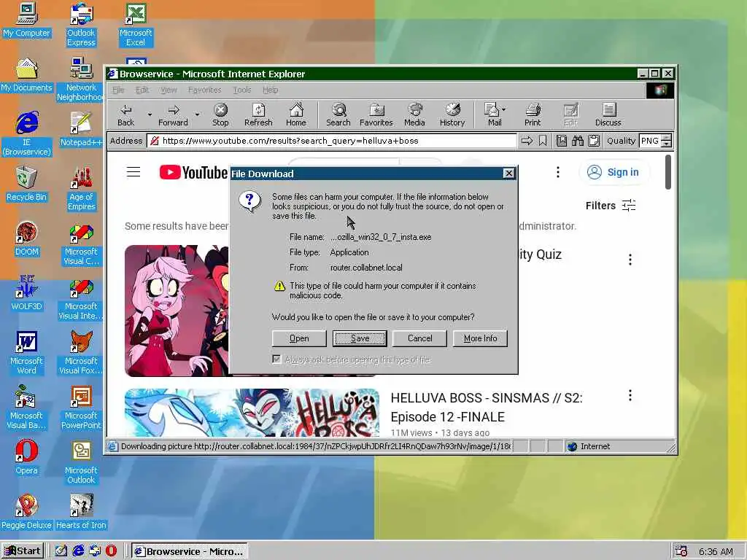Image resolution: width=747 pixels, height=560 pixels.
Task: Launch Opera from quick launch bar
Action: tap(111, 551)
